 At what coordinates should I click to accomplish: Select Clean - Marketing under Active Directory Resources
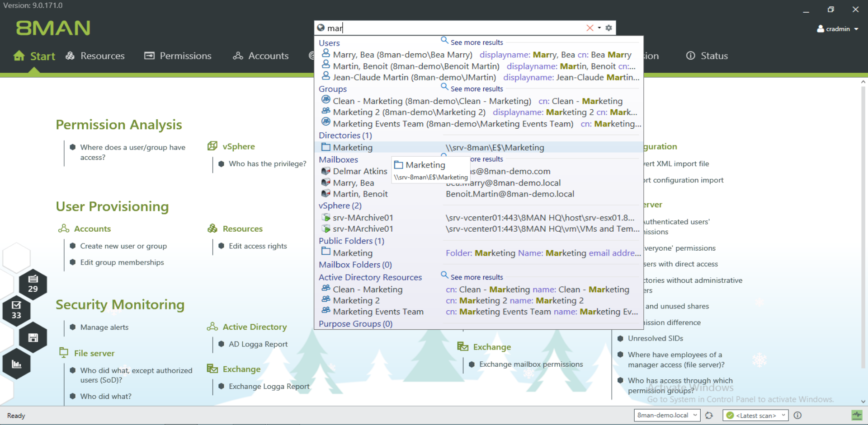click(478, 290)
